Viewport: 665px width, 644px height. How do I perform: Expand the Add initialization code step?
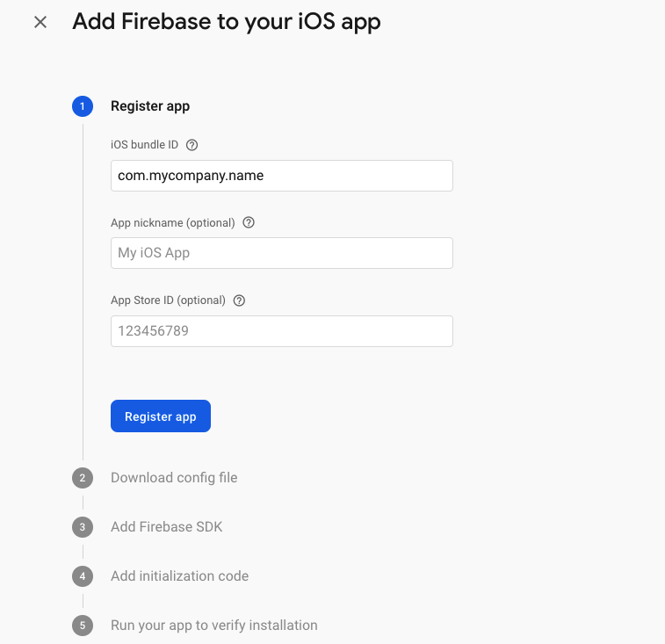(179, 576)
